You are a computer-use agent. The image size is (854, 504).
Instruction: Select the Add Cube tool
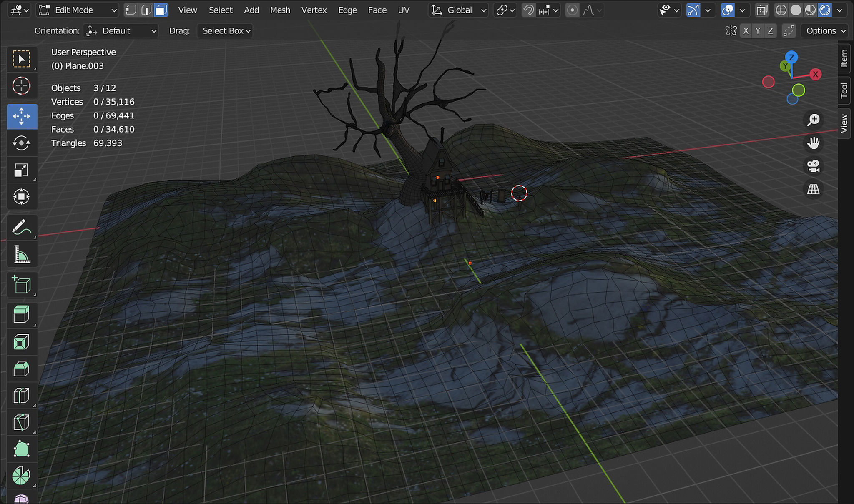coord(21,285)
